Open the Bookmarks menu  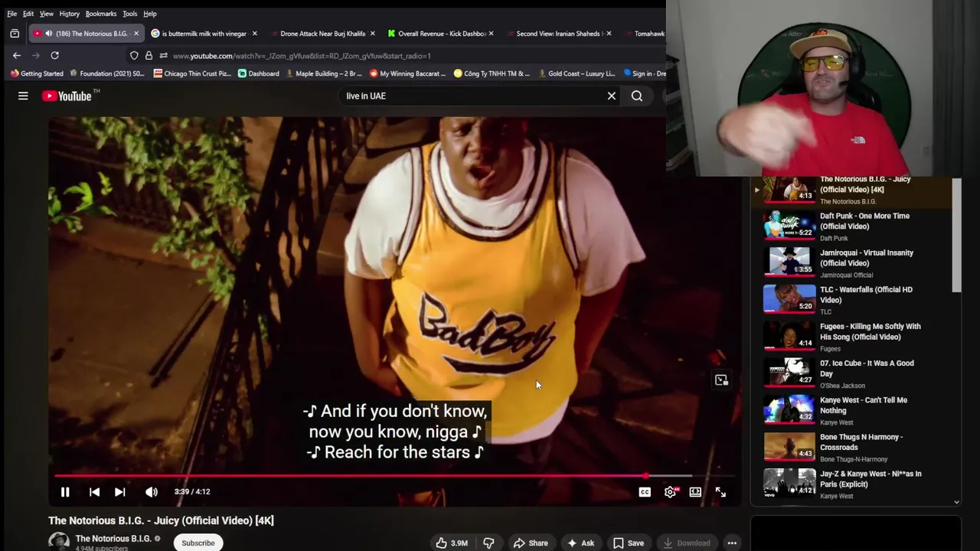coord(101,14)
